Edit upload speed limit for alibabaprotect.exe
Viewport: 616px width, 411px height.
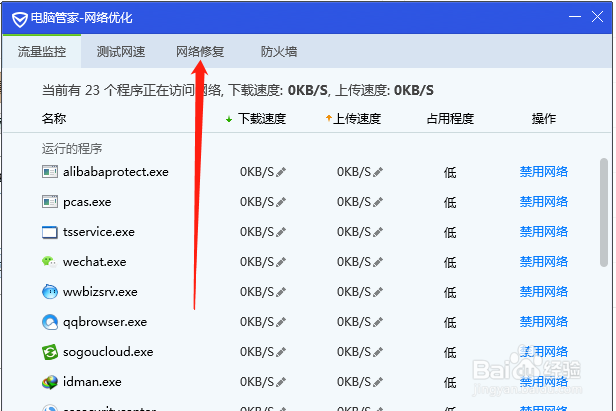(x=378, y=172)
